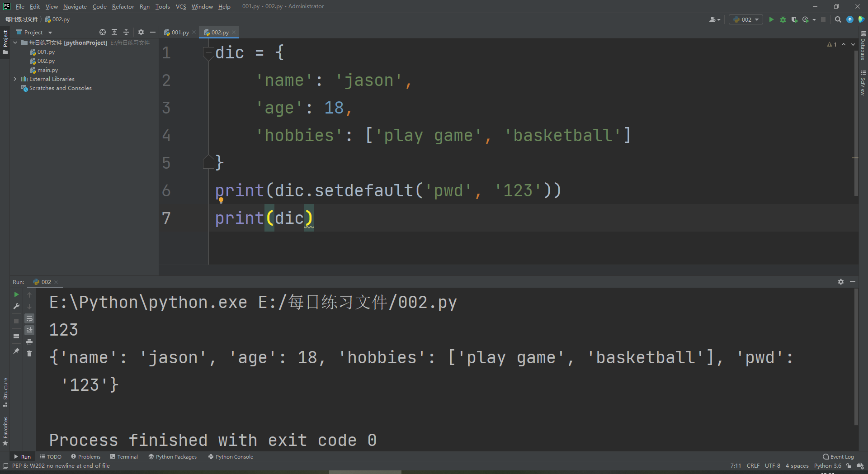Viewport: 868px width, 474px height.
Task: Open Project panel gear options
Action: tap(141, 32)
